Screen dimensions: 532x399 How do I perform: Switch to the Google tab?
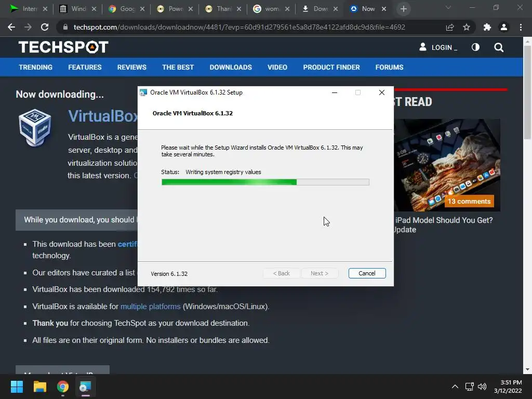[x=126, y=9]
